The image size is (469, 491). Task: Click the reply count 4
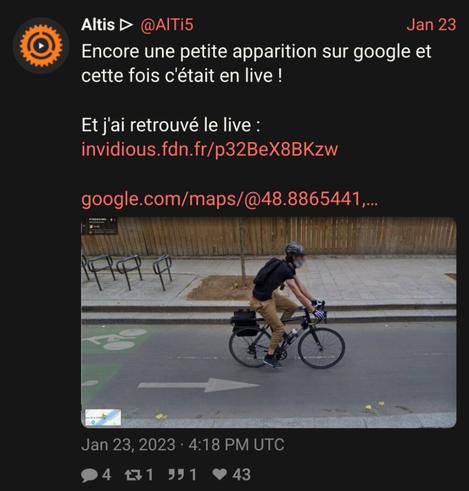106,475
